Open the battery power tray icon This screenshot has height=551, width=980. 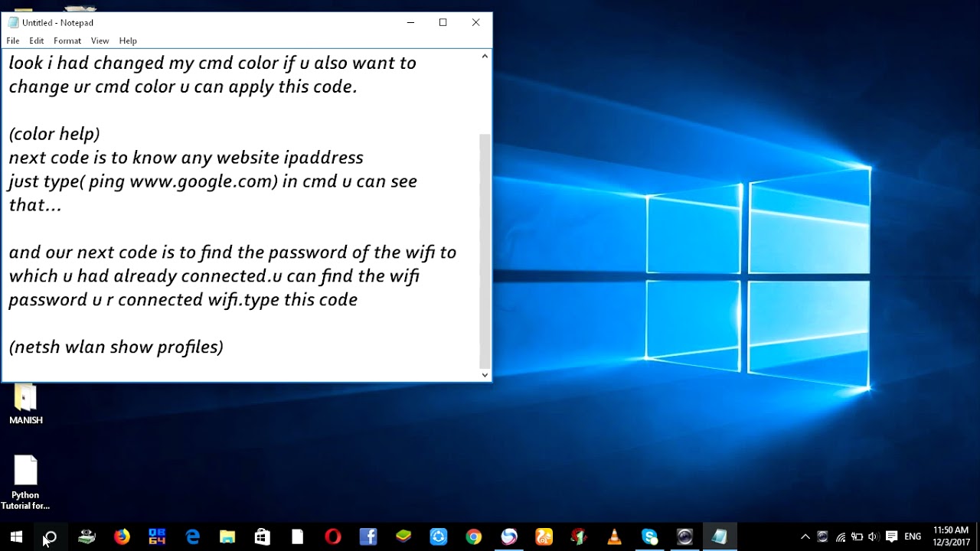[857, 536]
